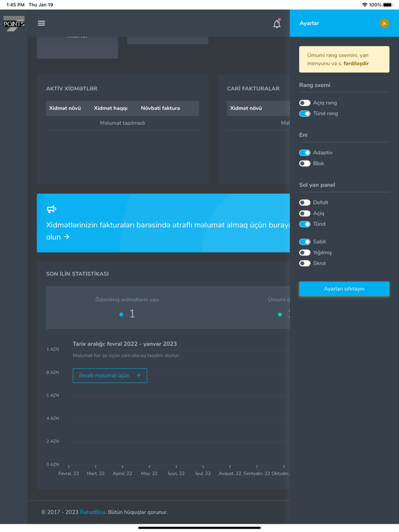Toggle the Tünd sidebar option
The image size is (399, 532).
304,224
